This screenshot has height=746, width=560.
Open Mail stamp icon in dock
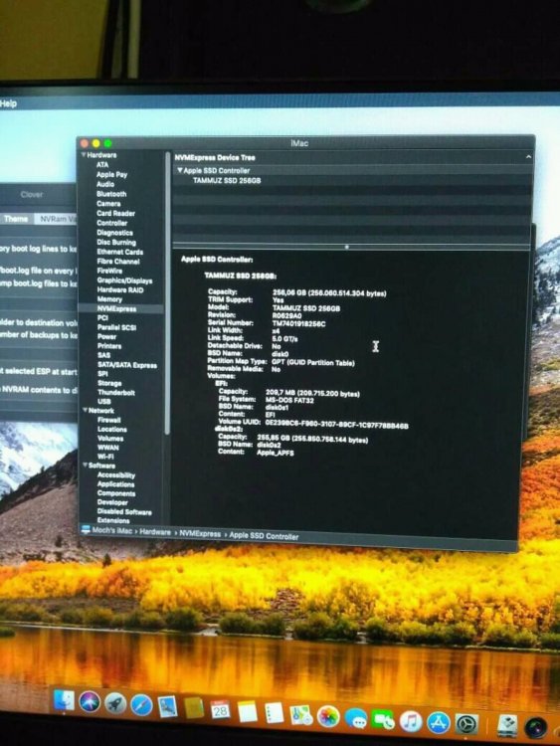coord(167,707)
